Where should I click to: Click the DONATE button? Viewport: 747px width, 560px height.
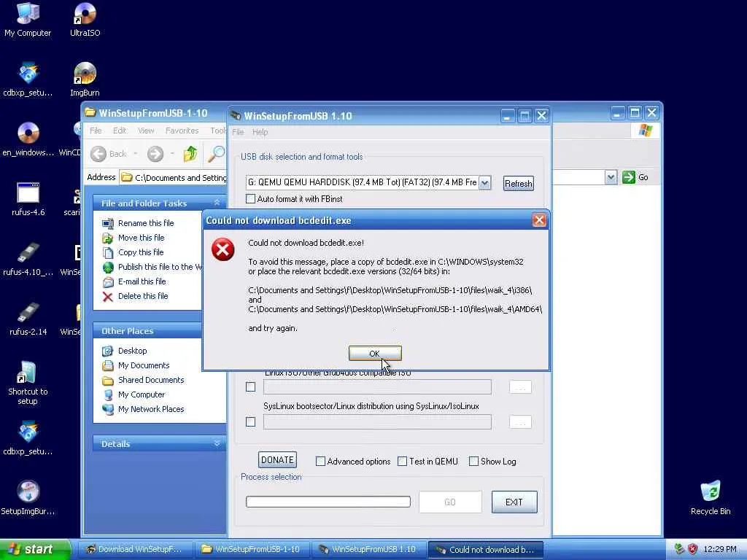pos(277,460)
